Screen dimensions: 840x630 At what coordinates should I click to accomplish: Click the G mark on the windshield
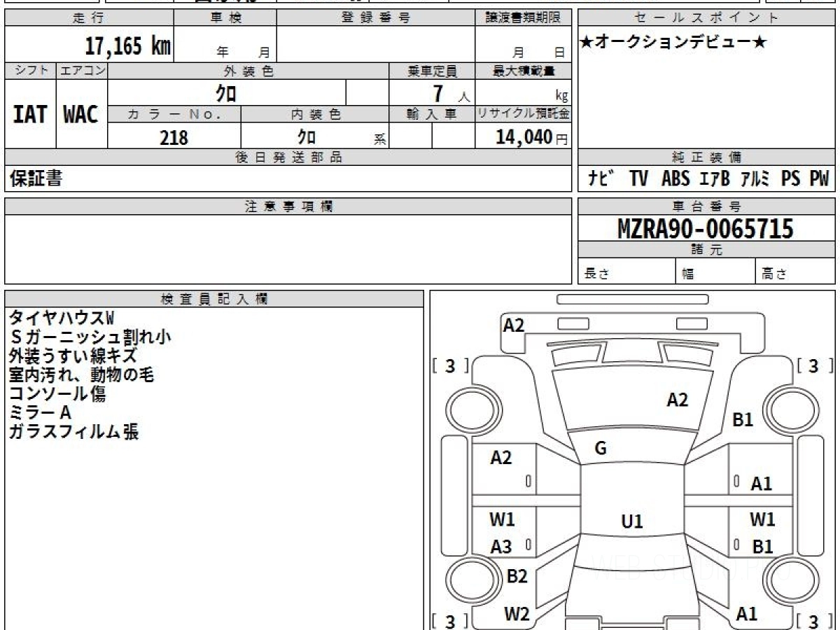point(601,449)
